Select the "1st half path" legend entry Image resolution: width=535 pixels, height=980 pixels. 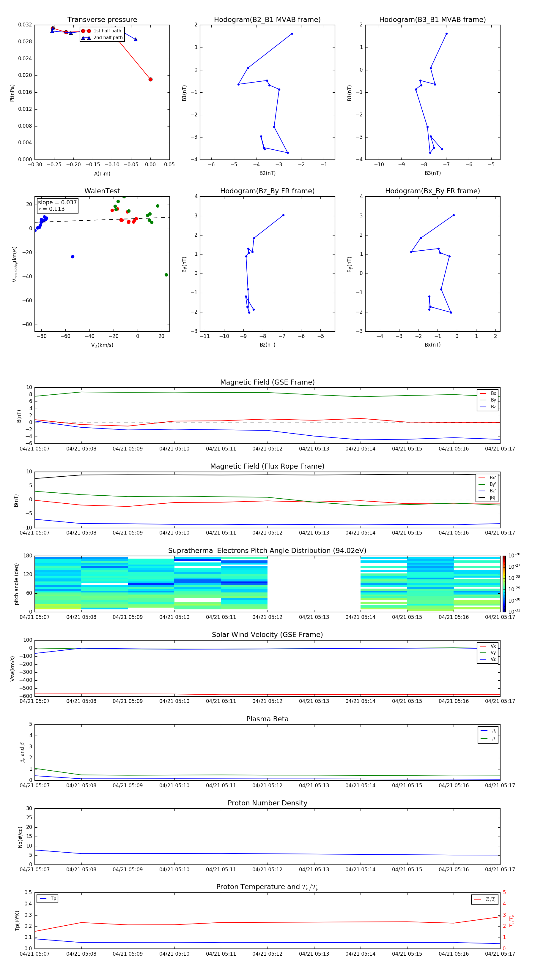(102, 31)
